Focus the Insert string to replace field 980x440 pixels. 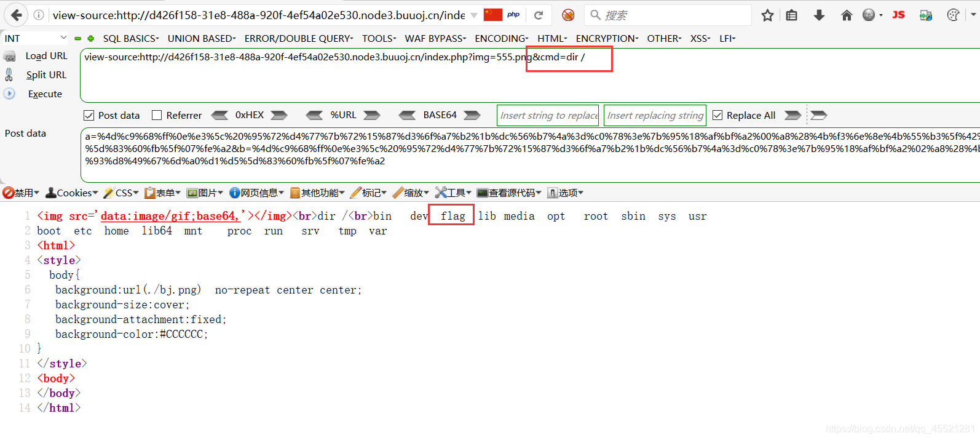point(548,115)
